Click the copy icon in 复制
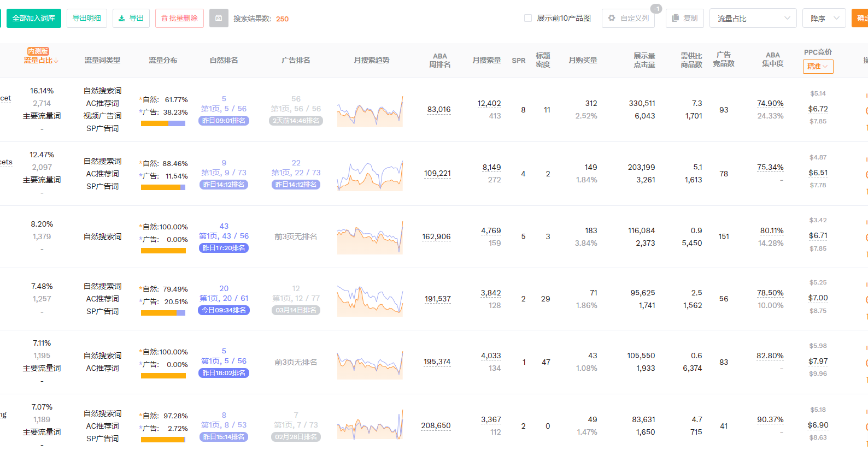Viewport: 868px width, 456px height. [676, 18]
